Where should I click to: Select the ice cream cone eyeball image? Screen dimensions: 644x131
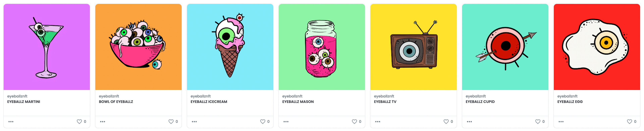(x=230, y=47)
